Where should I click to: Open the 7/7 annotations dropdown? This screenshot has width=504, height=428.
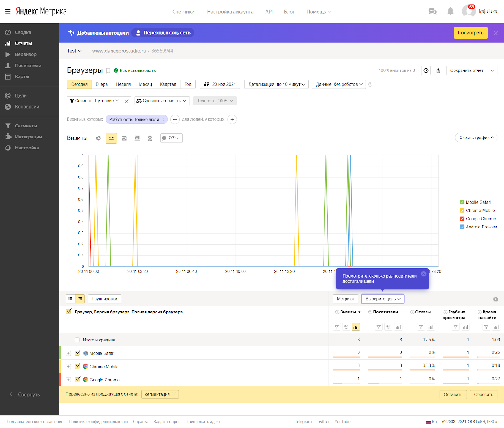click(x=171, y=138)
